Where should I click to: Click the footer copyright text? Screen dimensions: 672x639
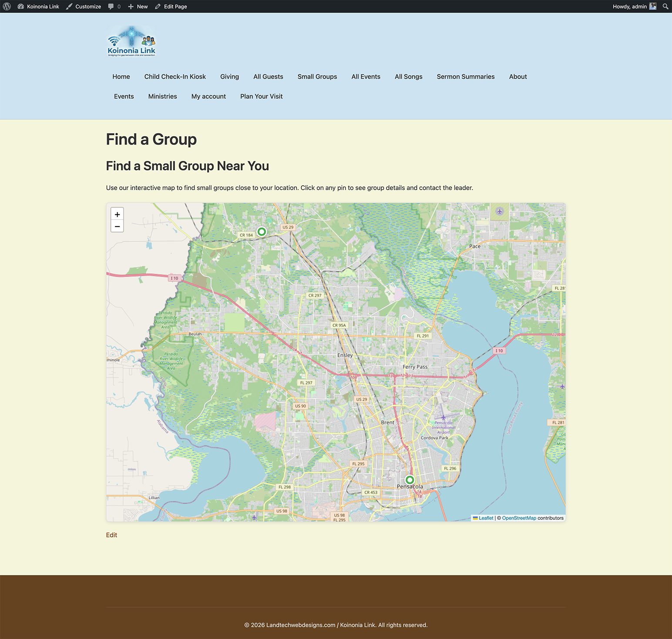tap(336, 625)
